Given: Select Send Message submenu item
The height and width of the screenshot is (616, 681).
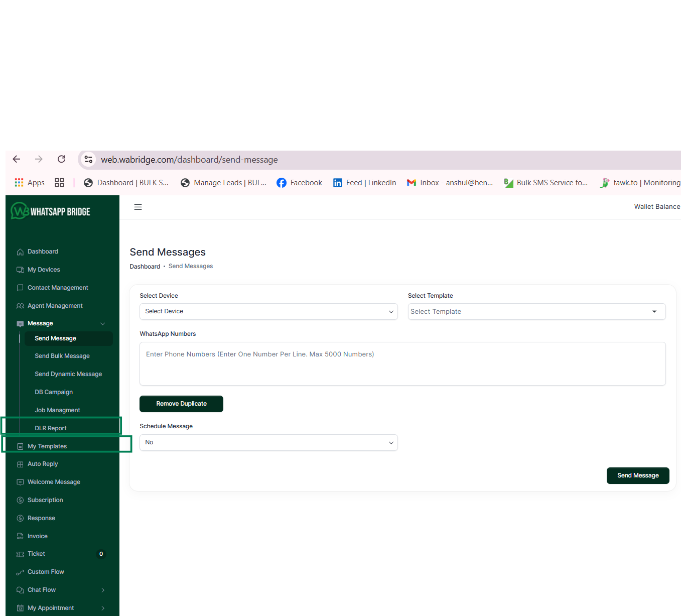Looking at the screenshot, I should tap(69, 338).
